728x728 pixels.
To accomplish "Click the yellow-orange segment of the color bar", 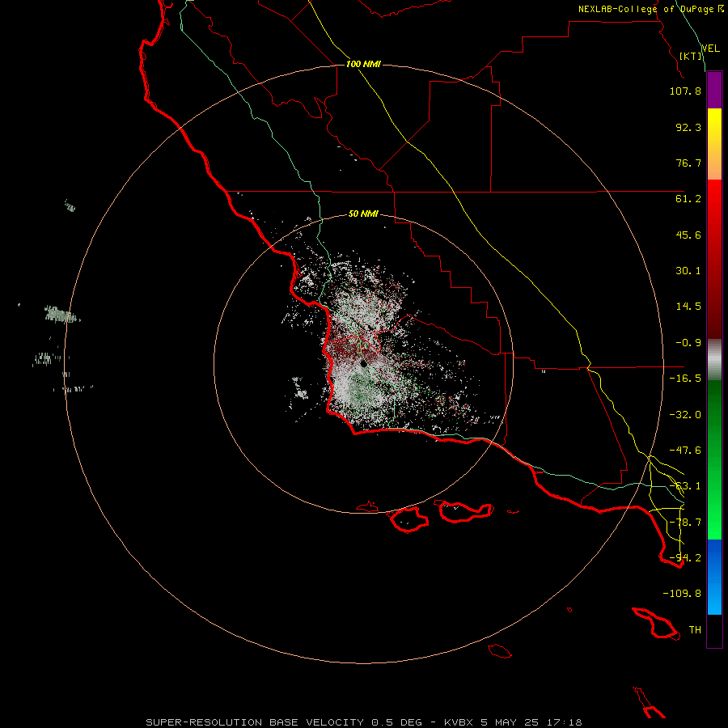I will pyautogui.click(x=714, y=144).
